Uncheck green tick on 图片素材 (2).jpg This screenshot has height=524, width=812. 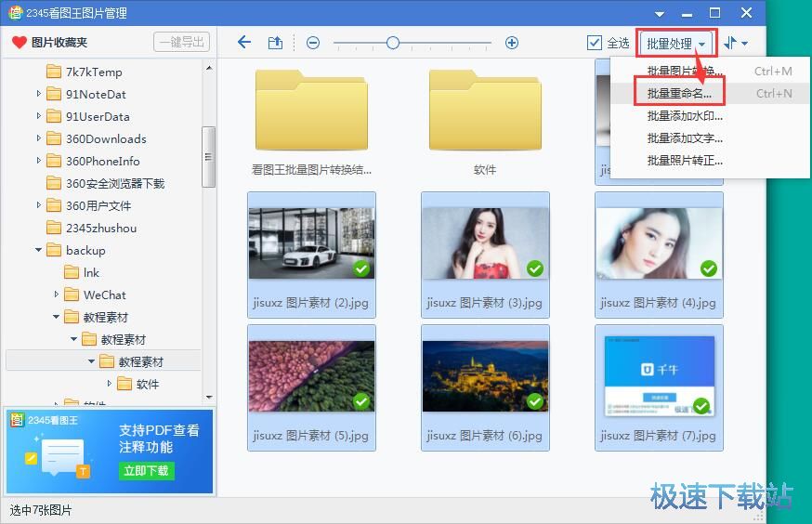(x=361, y=269)
